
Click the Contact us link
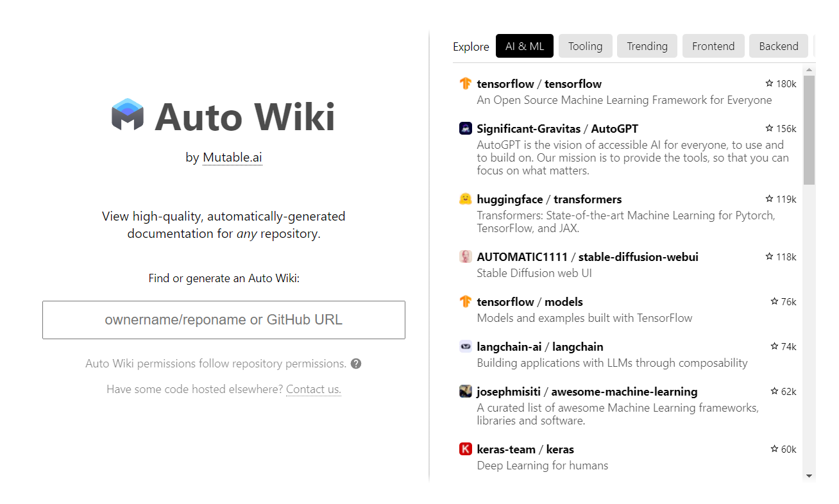313,389
